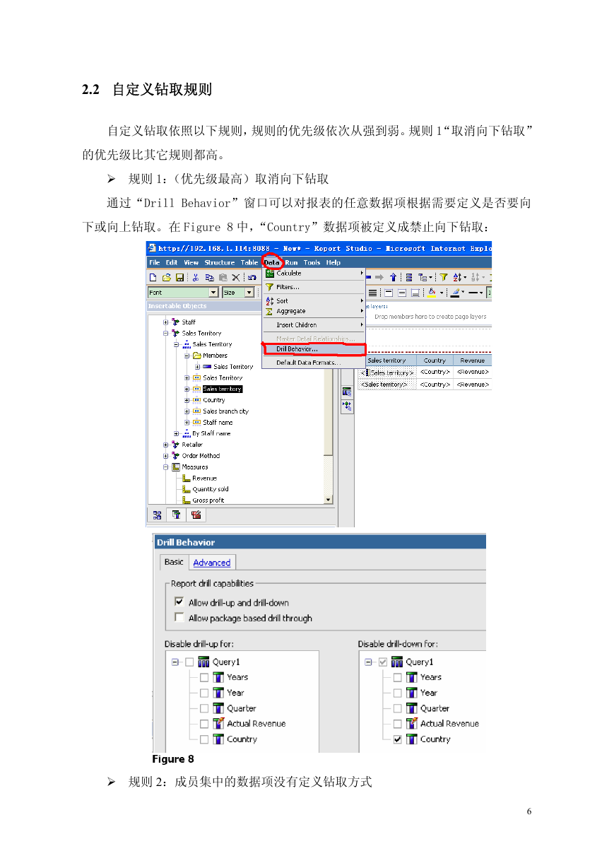This screenshot has width=614, height=868.
Task: Select the Basic tab in Drill Behavior
Action: coord(174,562)
